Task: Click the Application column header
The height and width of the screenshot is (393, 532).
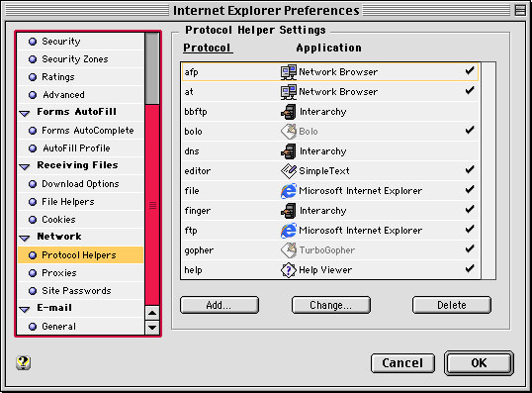Action: tap(328, 48)
